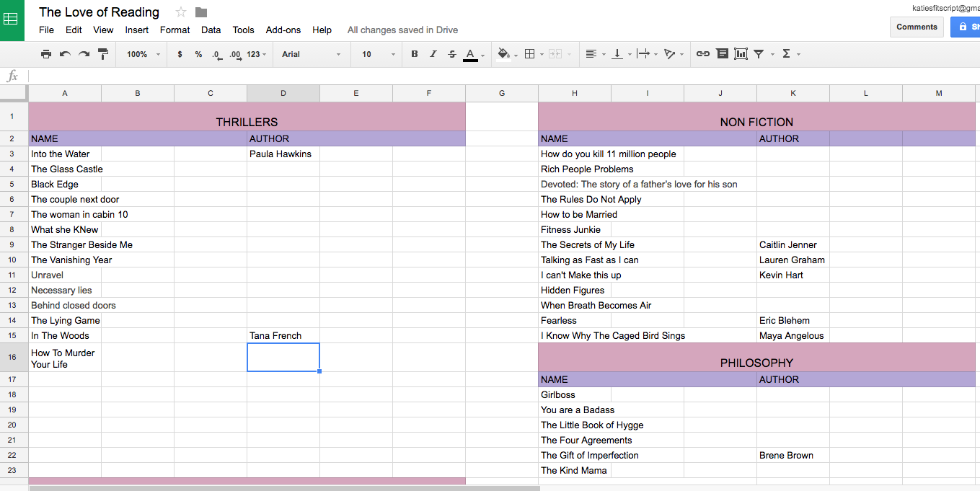This screenshot has width=980, height=491.
Task: Select cell 'Lauren Graham'
Action: point(793,260)
